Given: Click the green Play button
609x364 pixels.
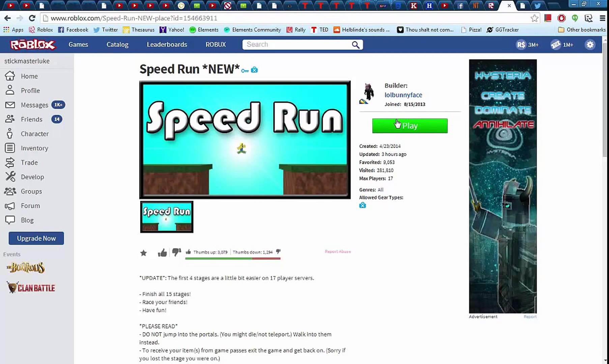Looking at the screenshot, I should coord(410,126).
